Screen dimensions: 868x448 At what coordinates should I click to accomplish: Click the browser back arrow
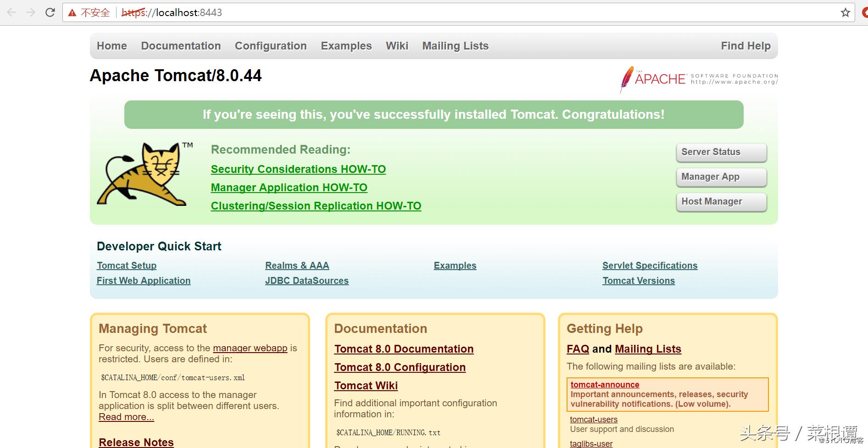click(12, 12)
